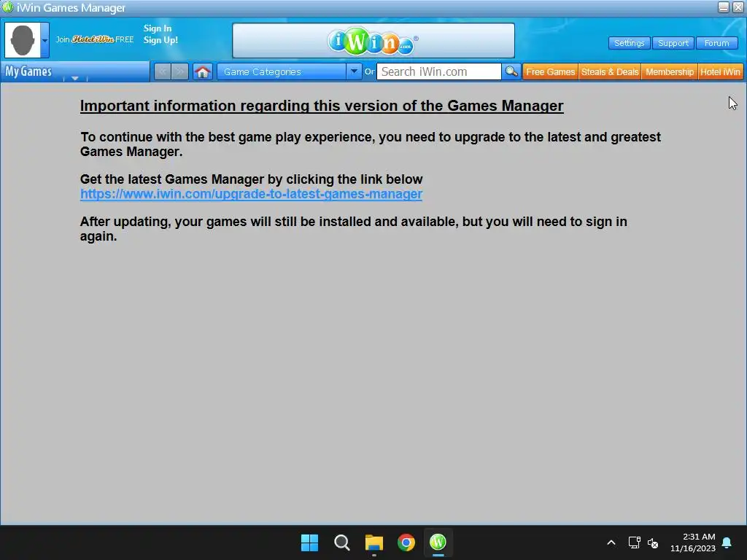Viewport: 747px width, 560px height.
Task: Open the notifications bell icon
Action: (x=727, y=542)
